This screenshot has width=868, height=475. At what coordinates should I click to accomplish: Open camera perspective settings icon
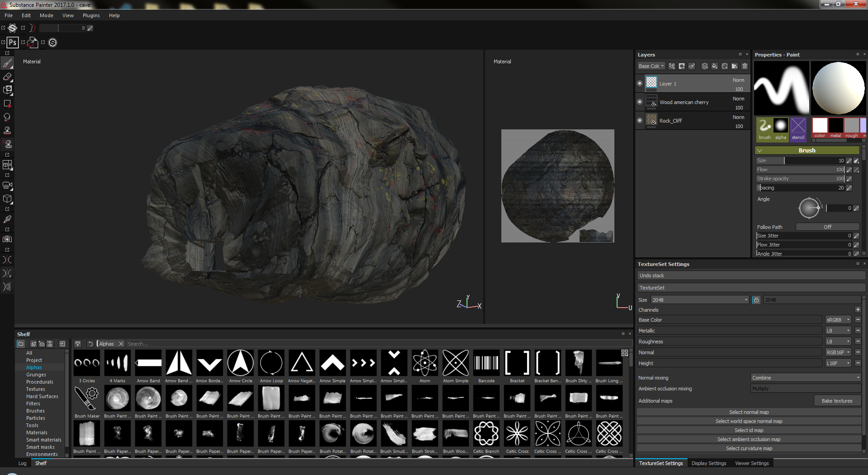point(7,185)
